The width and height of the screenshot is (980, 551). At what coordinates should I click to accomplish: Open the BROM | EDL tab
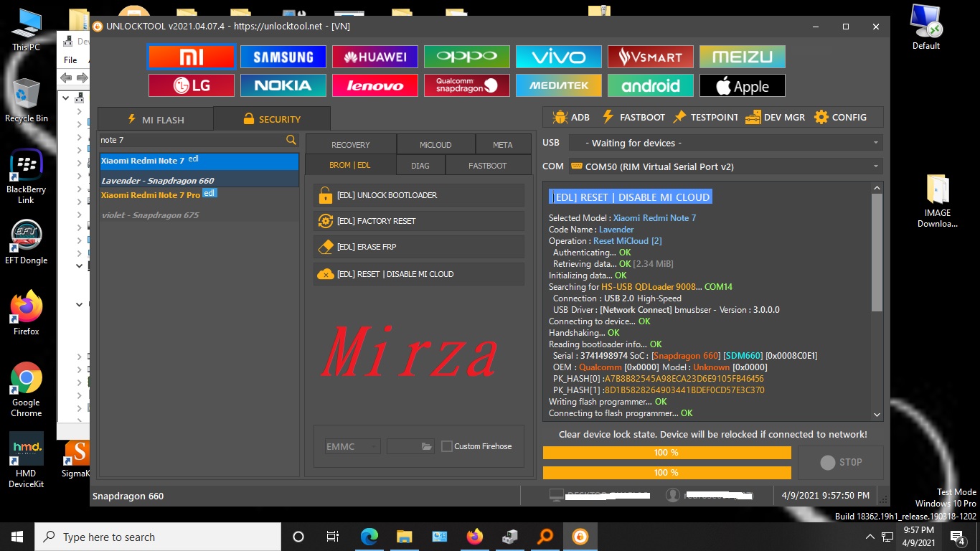350,165
